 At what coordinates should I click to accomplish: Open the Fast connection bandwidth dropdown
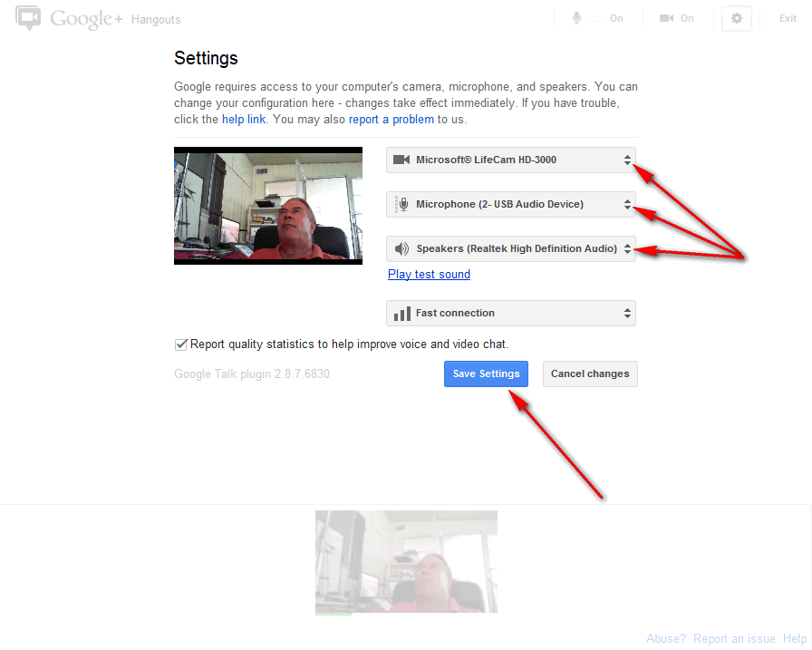(x=511, y=314)
